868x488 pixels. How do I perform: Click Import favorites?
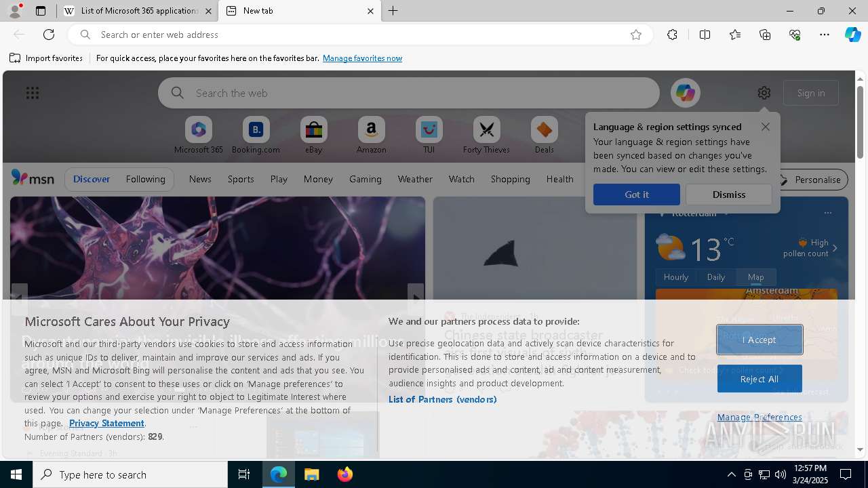[x=46, y=58]
